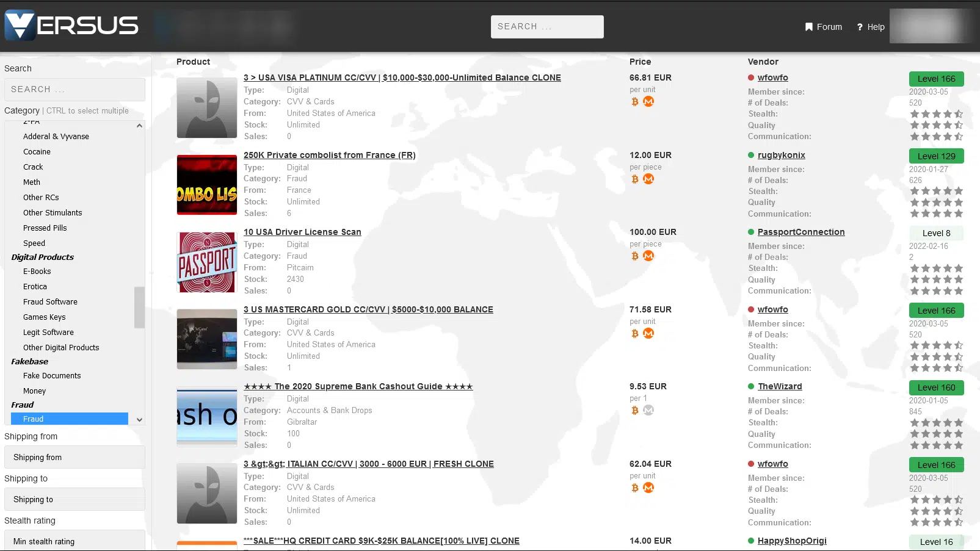Select Games Keys category
The height and width of the screenshot is (551, 980).
(x=44, y=317)
